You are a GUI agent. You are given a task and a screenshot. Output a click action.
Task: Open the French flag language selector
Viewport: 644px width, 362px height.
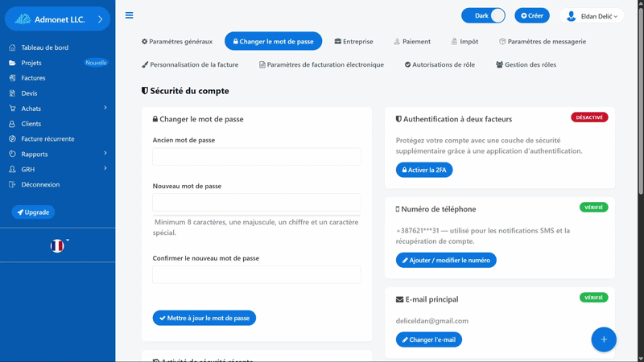(x=57, y=245)
